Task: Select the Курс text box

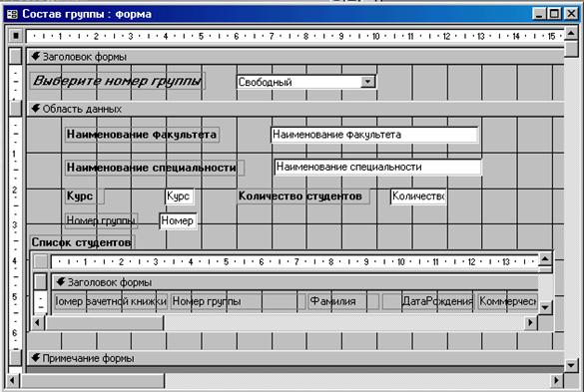Action: click(179, 196)
